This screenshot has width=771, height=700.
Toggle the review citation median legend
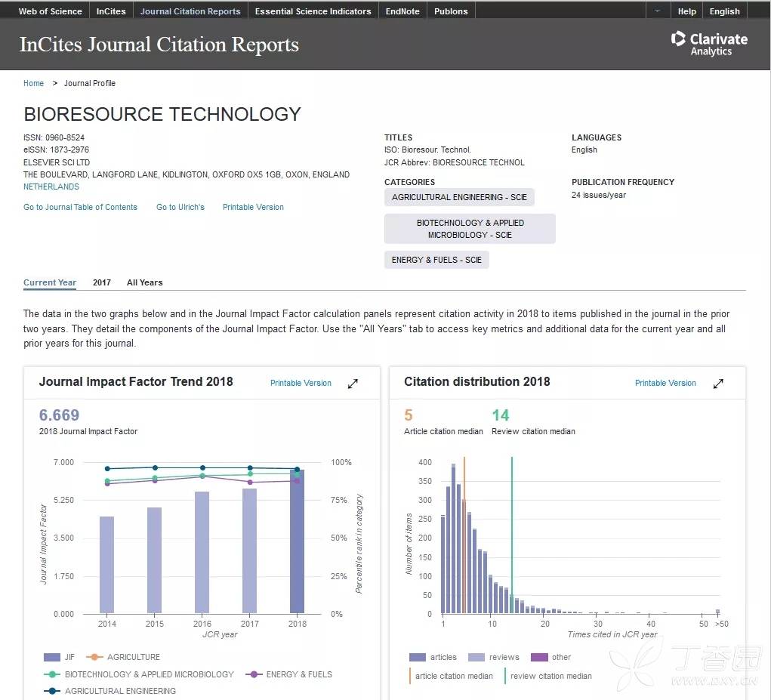547,676
